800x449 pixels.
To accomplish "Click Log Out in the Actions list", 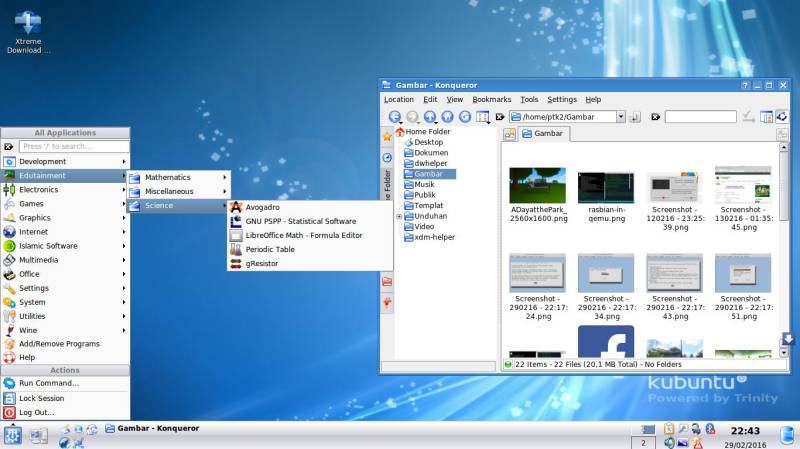I will [36, 412].
